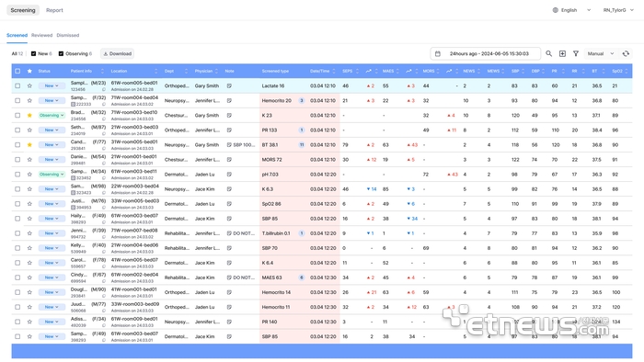The width and height of the screenshot is (644, 362).
Task: Open the filter funnel icon
Action: coord(576,53)
